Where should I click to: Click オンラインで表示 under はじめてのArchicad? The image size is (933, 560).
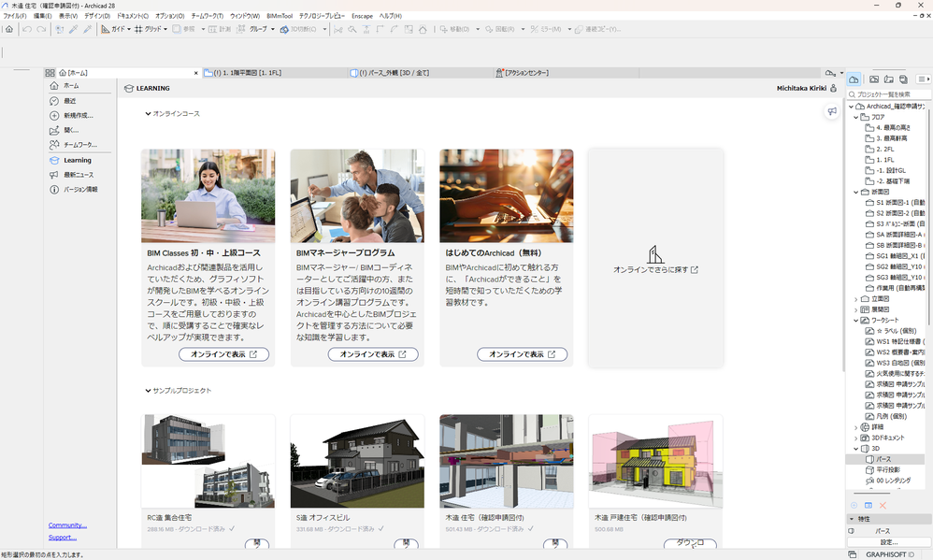coord(522,354)
